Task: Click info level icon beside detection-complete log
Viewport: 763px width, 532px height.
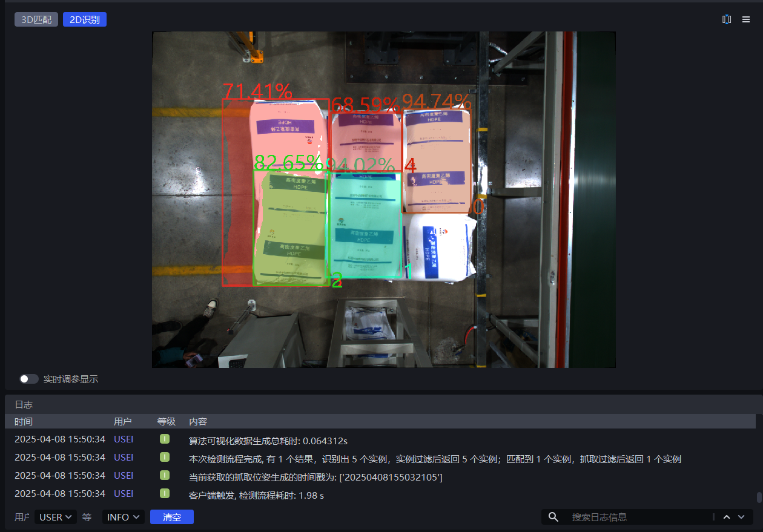Action: pyautogui.click(x=165, y=457)
